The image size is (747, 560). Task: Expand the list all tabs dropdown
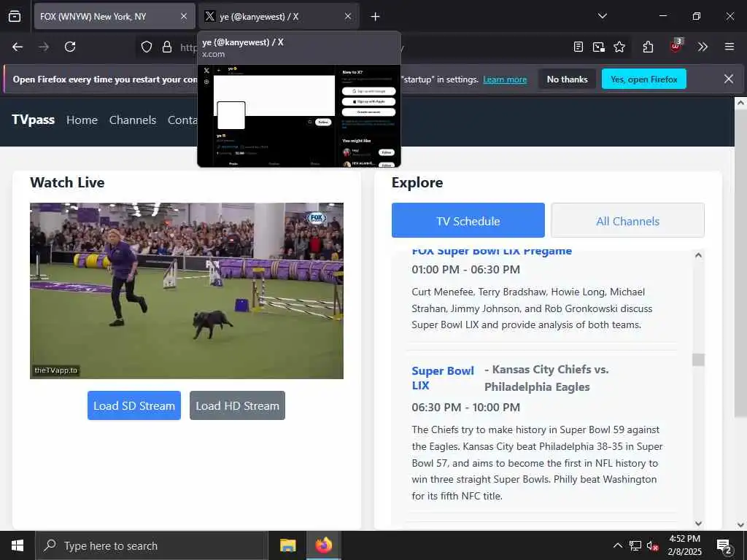point(602,16)
